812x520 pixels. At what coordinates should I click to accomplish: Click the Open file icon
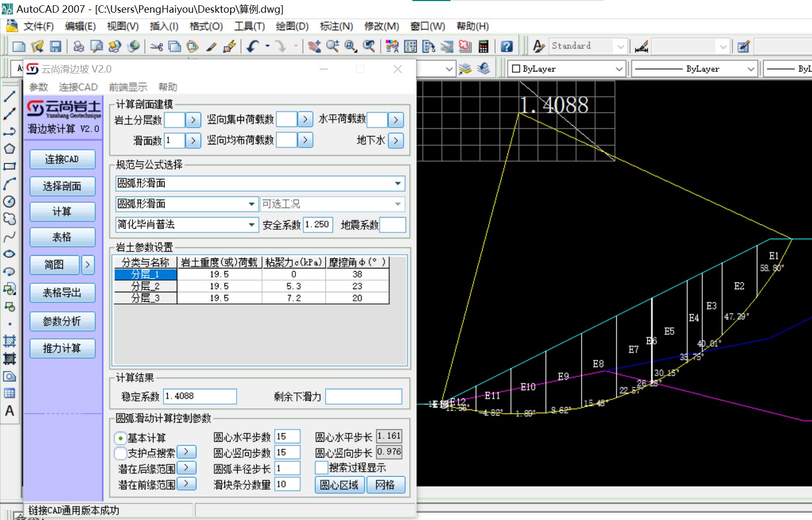[x=37, y=47]
